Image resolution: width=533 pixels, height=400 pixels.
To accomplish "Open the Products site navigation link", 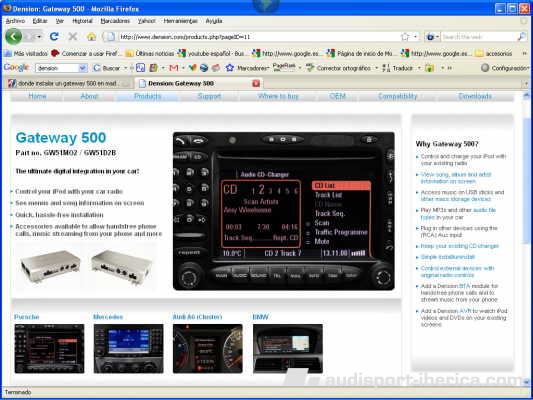I will [148, 96].
